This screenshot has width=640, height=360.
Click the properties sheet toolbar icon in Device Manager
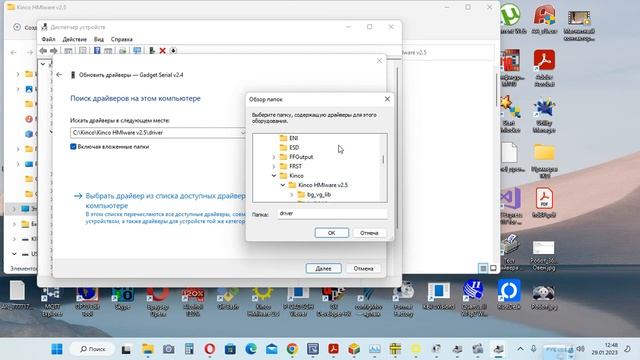click(x=83, y=50)
